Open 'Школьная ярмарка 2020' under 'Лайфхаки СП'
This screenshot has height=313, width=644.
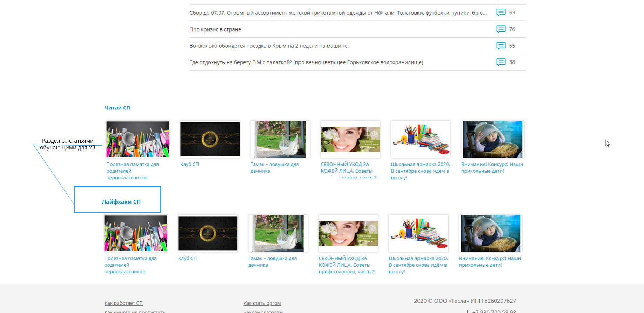[x=418, y=265]
